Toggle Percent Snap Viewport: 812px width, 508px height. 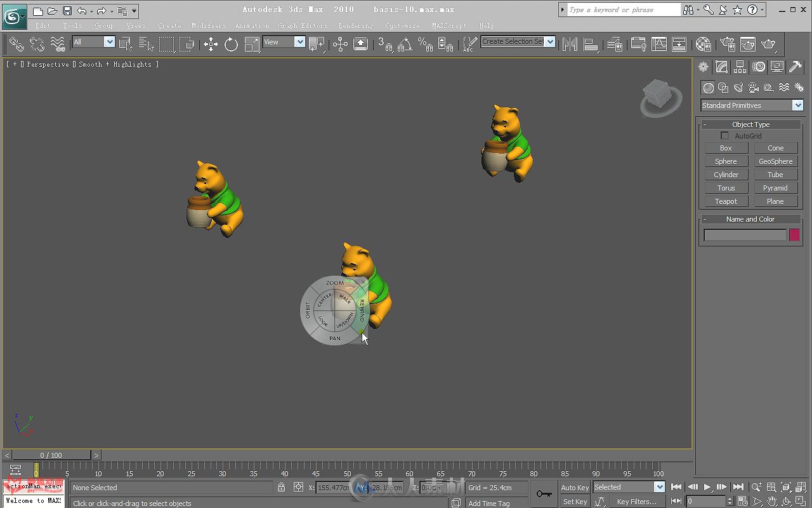pyautogui.click(x=425, y=44)
